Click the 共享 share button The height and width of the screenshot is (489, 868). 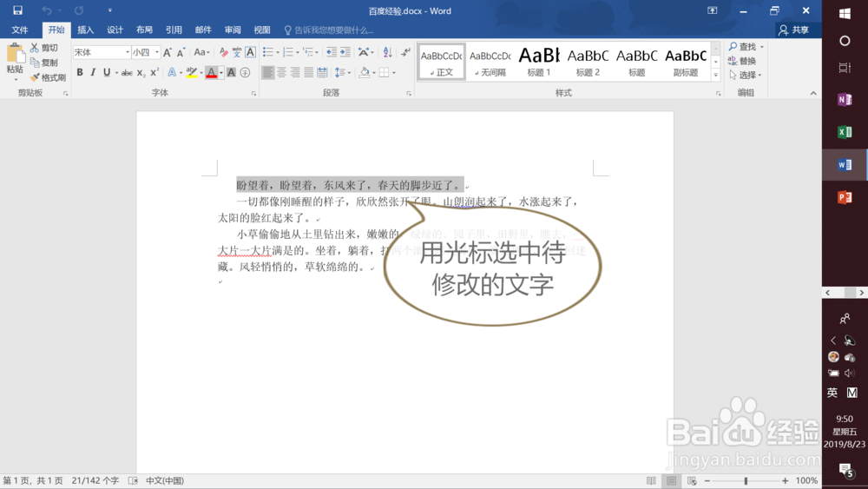[x=794, y=30]
